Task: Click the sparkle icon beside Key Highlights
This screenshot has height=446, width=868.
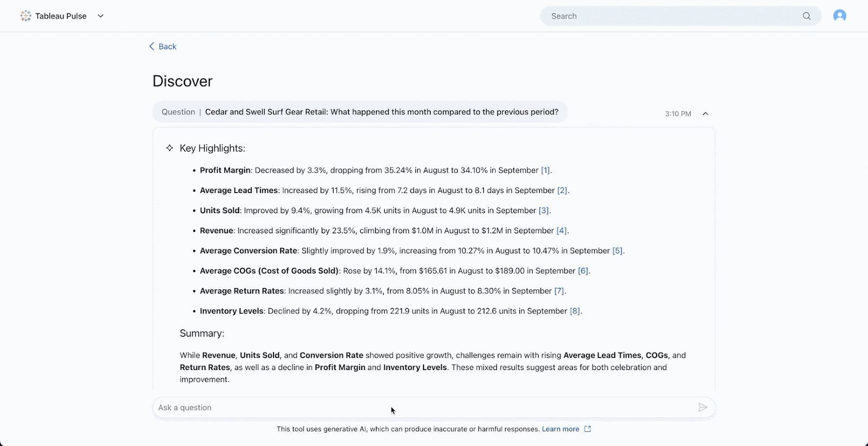Action: (170, 148)
